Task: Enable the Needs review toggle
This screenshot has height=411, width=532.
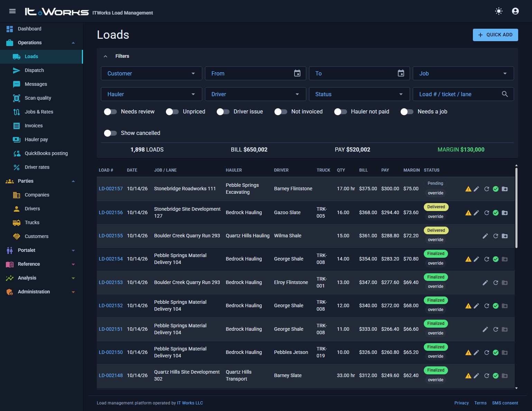Action: [x=110, y=112]
